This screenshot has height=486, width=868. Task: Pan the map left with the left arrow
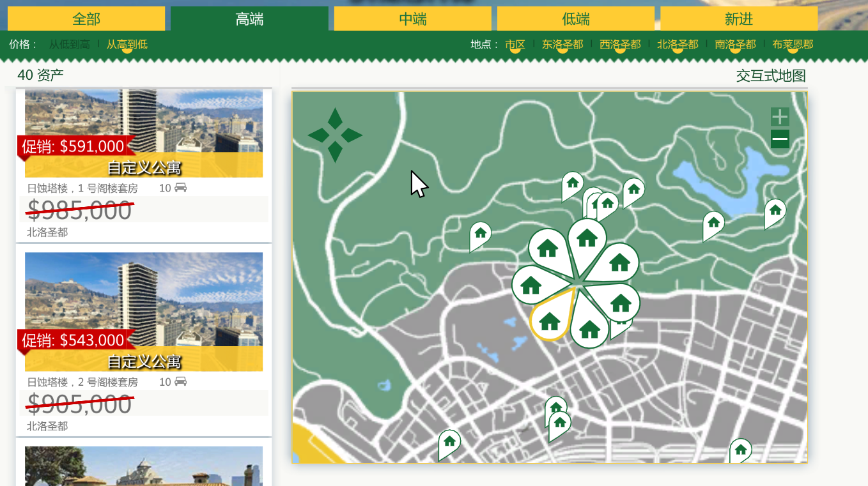point(318,135)
